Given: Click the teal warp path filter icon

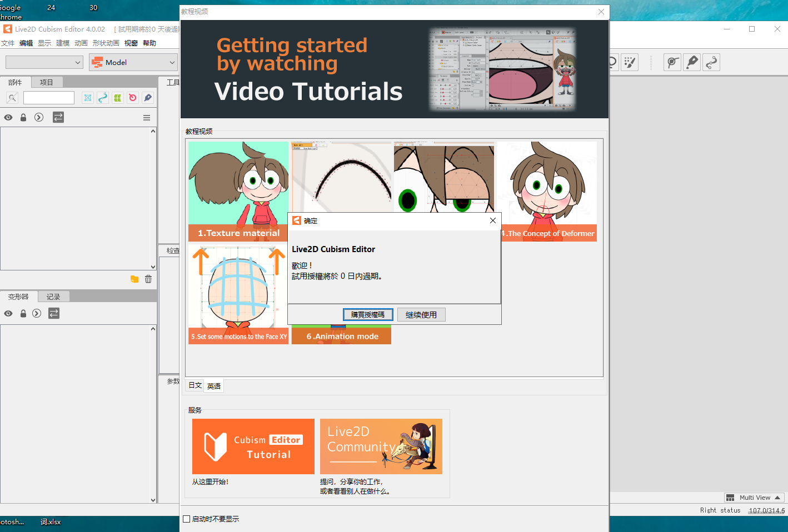Looking at the screenshot, I should tap(103, 98).
